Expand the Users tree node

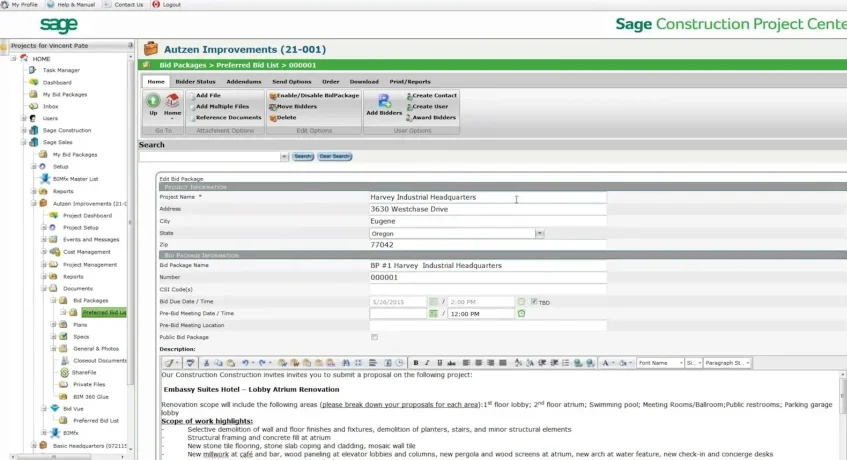[23, 118]
